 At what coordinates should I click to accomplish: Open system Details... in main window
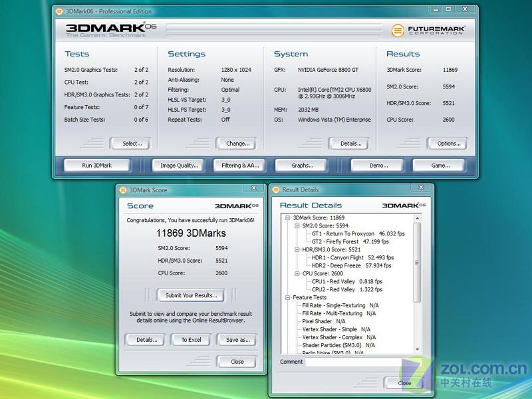coord(350,144)
